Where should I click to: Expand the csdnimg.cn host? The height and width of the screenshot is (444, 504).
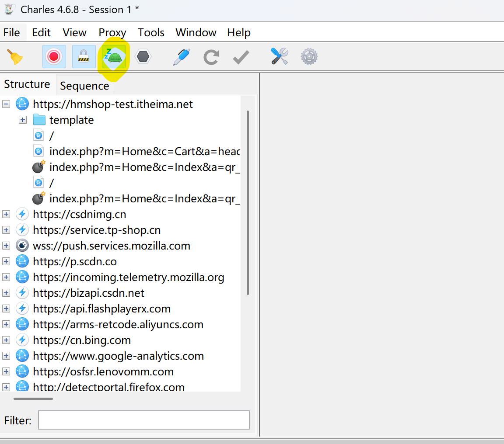(6, 214)
